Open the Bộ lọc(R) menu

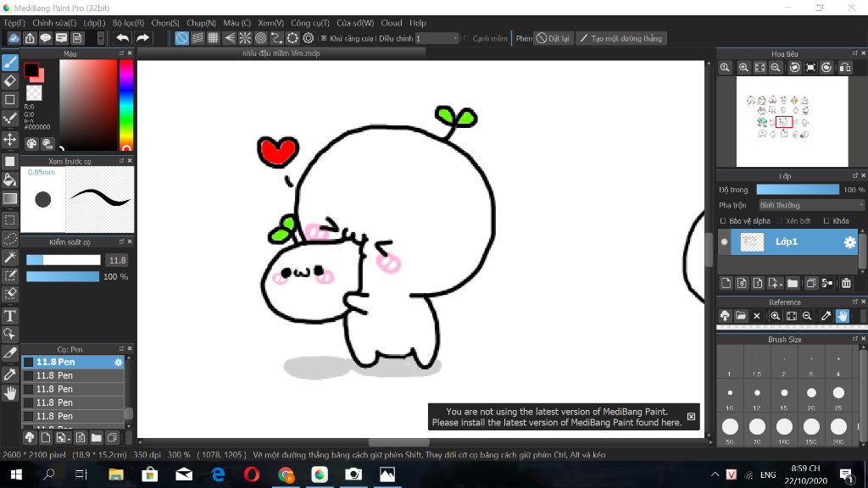129,23
